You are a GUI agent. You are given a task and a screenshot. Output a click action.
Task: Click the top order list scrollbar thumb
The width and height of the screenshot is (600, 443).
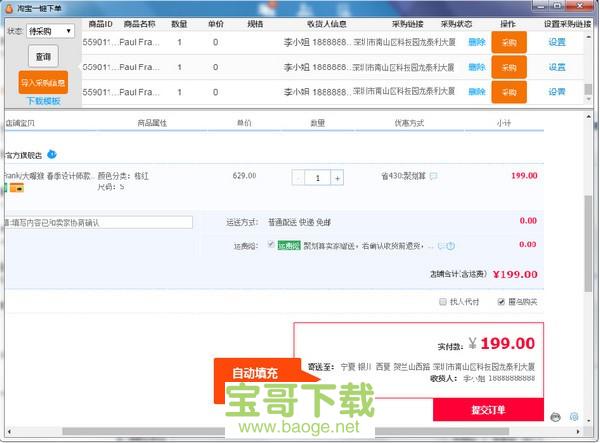588,89
